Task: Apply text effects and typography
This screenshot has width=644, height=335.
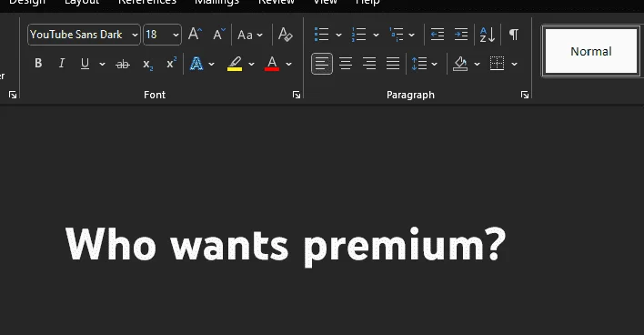Action: click(196, 64)
